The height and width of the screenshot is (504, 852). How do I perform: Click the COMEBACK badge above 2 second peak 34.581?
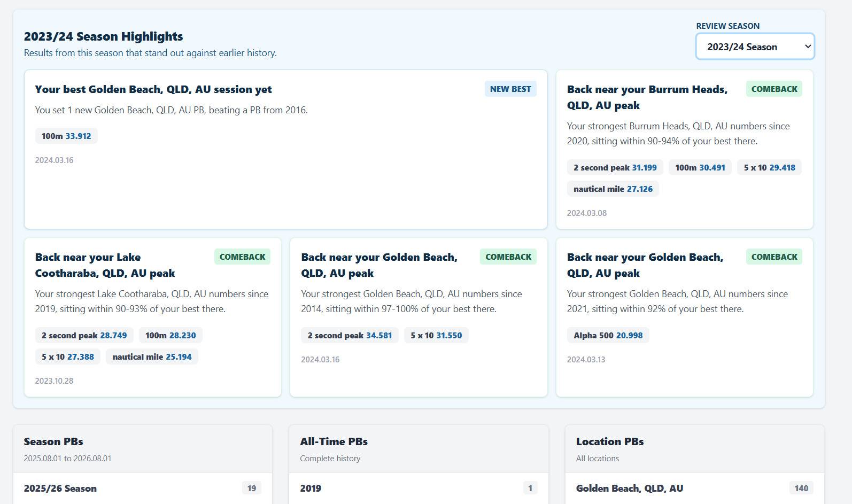click(x=508, y=257)
